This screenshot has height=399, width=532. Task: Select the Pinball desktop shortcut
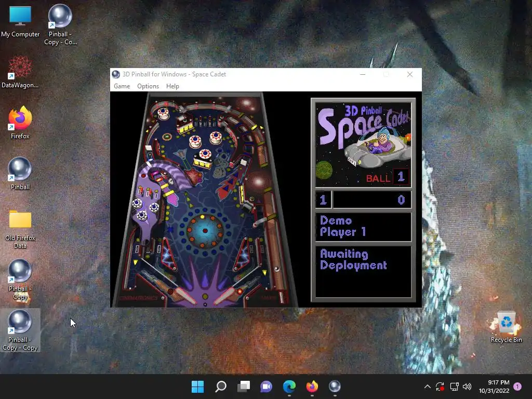(20, 174)
